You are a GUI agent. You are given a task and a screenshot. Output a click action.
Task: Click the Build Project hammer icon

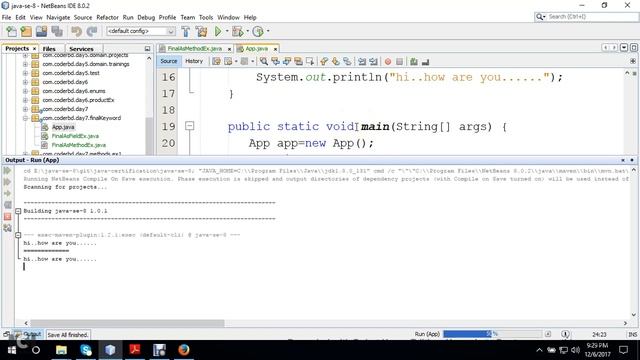[x=186, y=31]
